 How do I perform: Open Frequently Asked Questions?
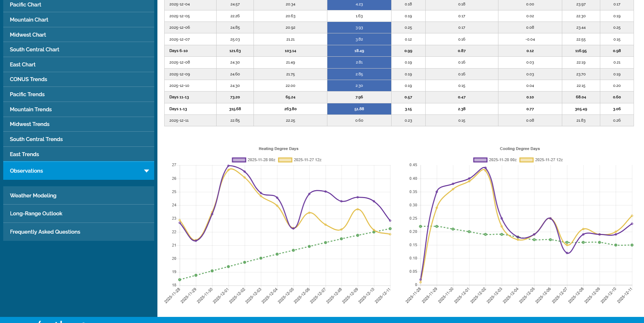coord(45,232)
